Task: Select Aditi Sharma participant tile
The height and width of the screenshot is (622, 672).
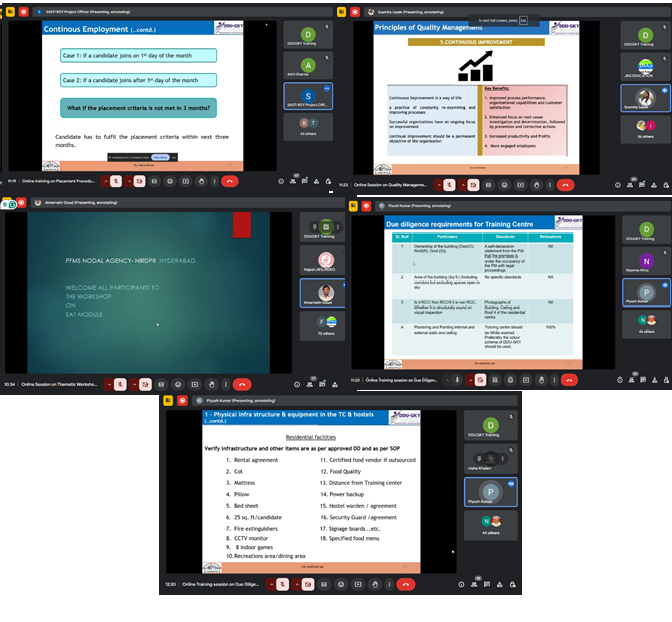Action: tap(308, 66)
